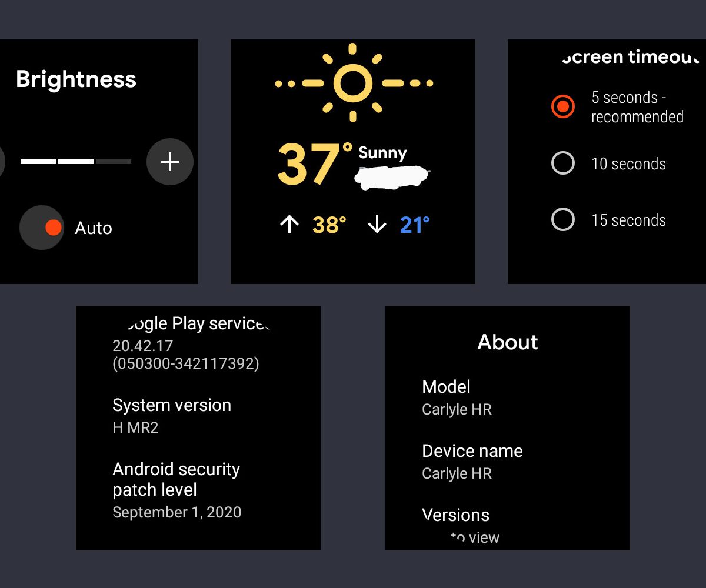Toggle the Auto brightness switch
This screenshot has height=588, width=706.
click(x=42, y=228)
